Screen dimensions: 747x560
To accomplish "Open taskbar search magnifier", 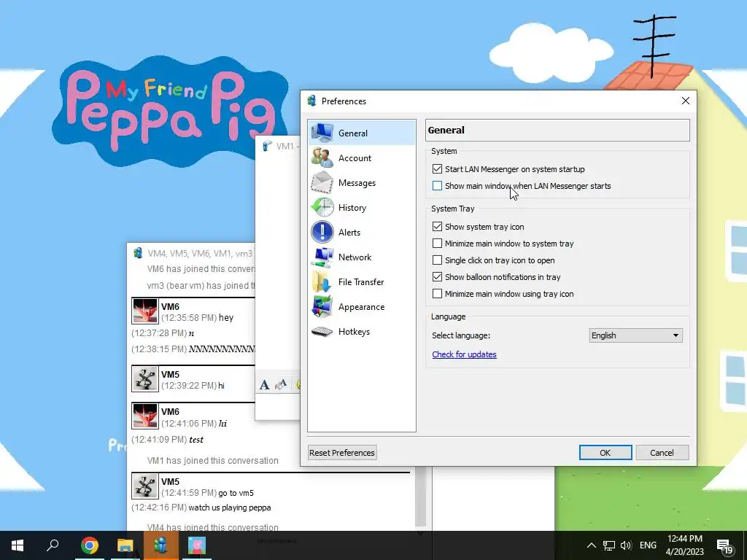I will pyautogui.click(x=53, y=545).
